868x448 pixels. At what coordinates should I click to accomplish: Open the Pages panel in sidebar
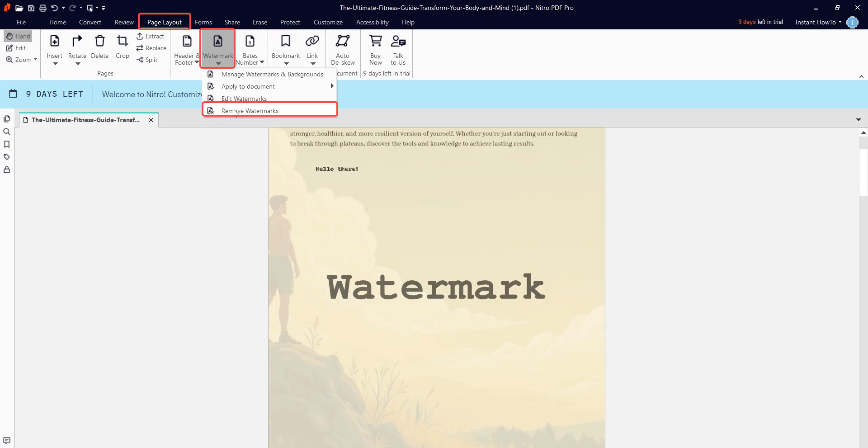tap(7, 119)
